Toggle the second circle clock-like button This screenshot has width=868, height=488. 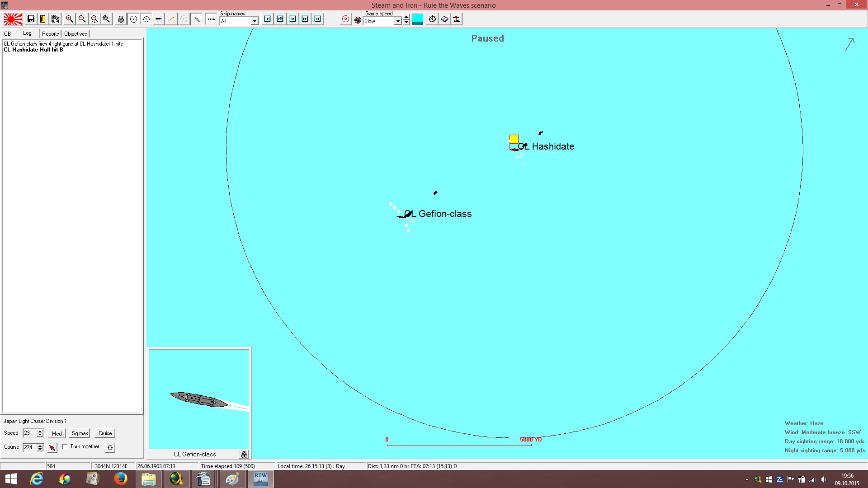click(146, 19)
